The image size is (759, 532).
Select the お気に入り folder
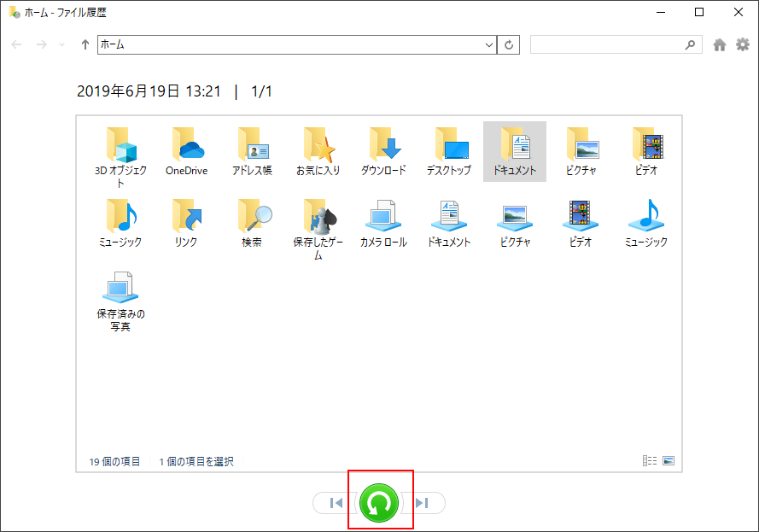pos(318,151)
